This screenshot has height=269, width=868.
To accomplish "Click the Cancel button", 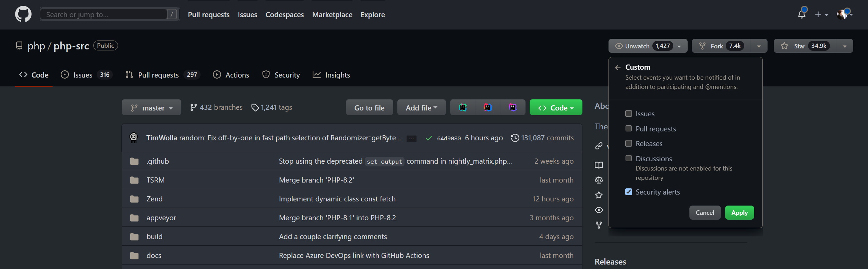I will click(705, 213).
